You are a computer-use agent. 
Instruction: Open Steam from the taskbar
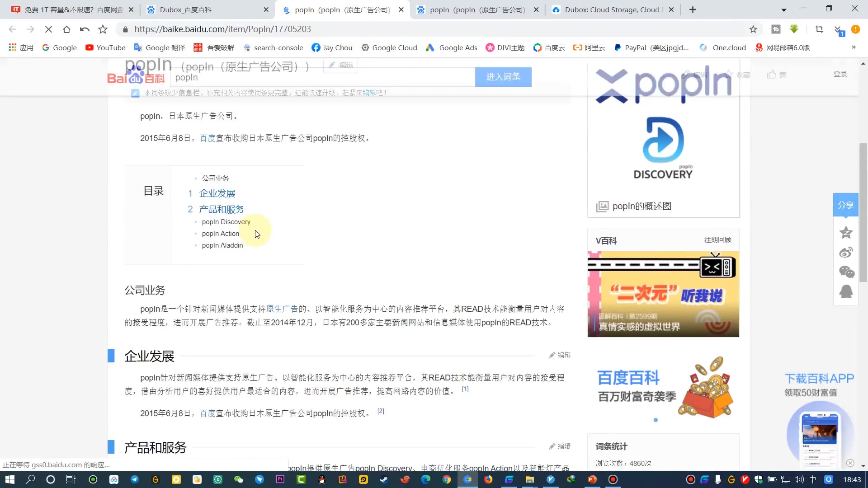(x=384, y=479)
